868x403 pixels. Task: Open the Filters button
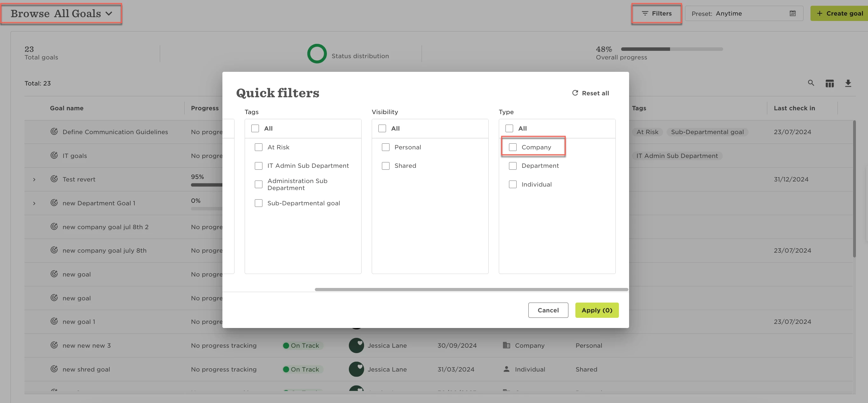coord(656,13)
